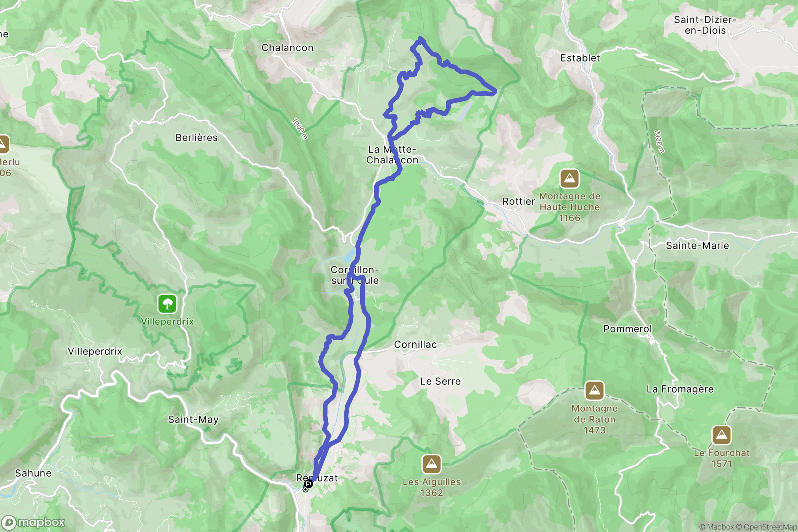Screen dimensions: 798x532
Task: Click the Pommerol village label
Action: (627, 329)
